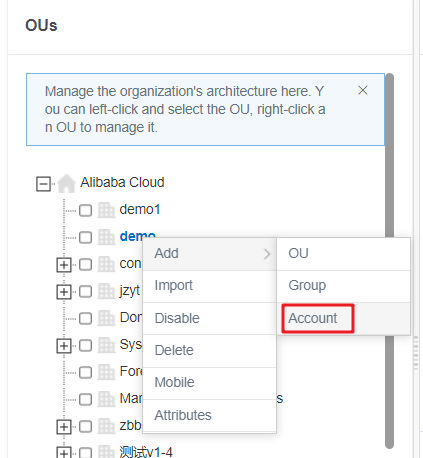Click the OU tree vertical scrollbar
Screen dimensions: 423x458
[389, 261]
